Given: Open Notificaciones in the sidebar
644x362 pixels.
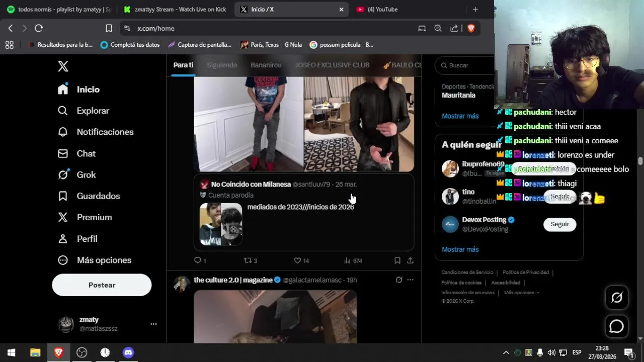Looking at the screenshot, I should click(x=96, y=132).
